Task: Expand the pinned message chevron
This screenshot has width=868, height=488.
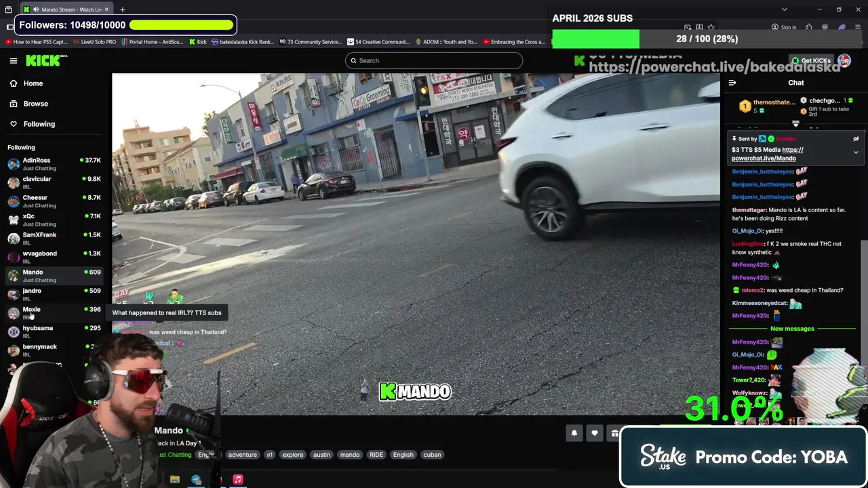Action: coord(856,152)
